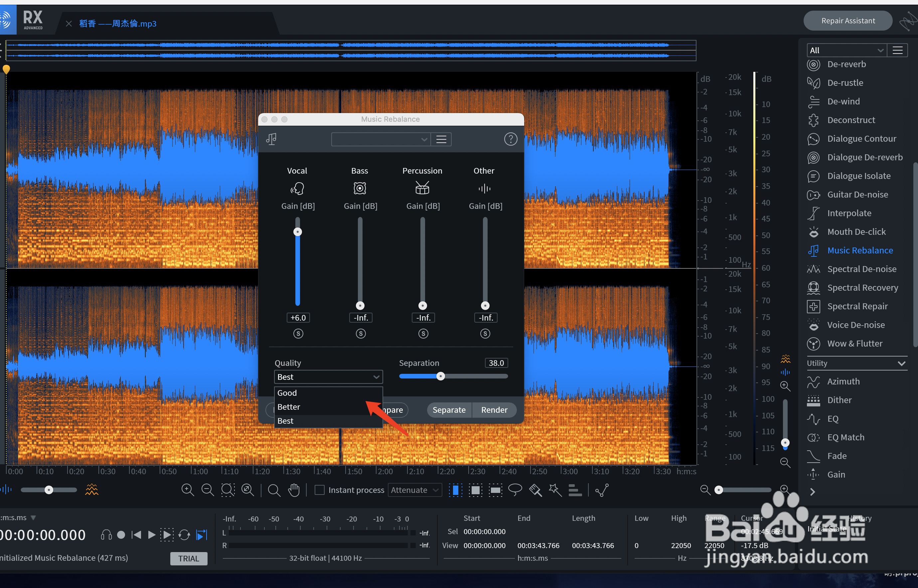This screenshot has height=588, width=918.
Task: Close the 稻香 mp3 file tab
Action: click(x=69, y=24)
